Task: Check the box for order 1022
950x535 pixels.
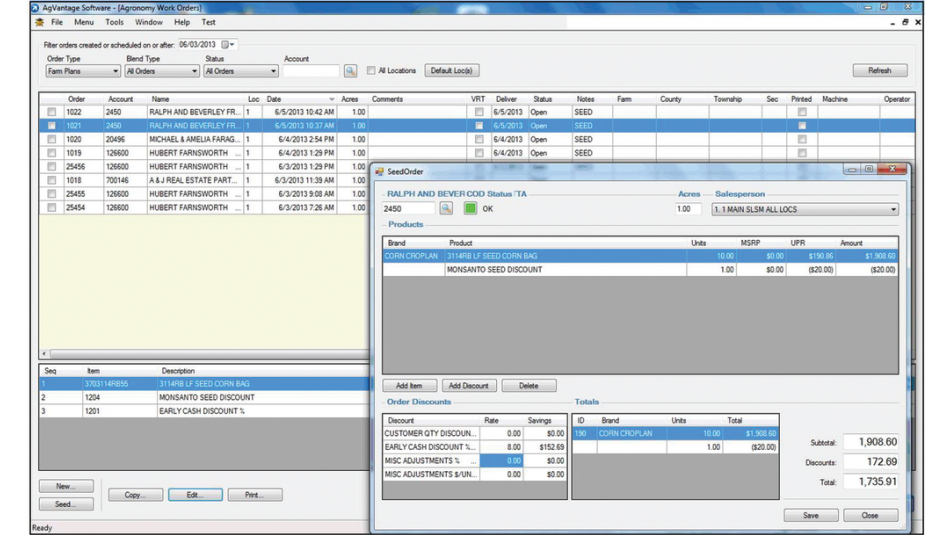Action: (x=52, y=112)
